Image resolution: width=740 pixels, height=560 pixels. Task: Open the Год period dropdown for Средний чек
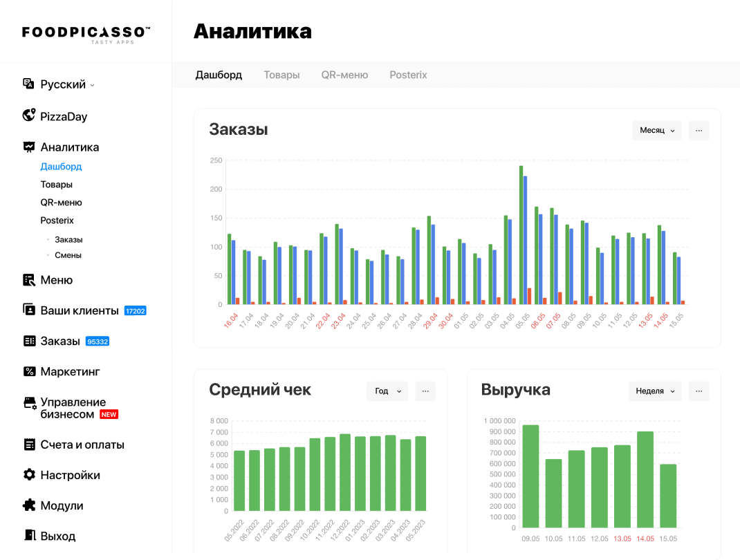click(387, 391)
